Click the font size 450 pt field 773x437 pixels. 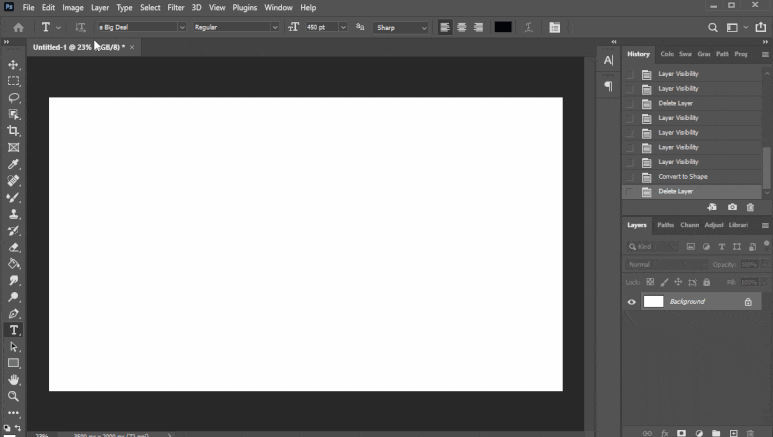click(321, 27)
